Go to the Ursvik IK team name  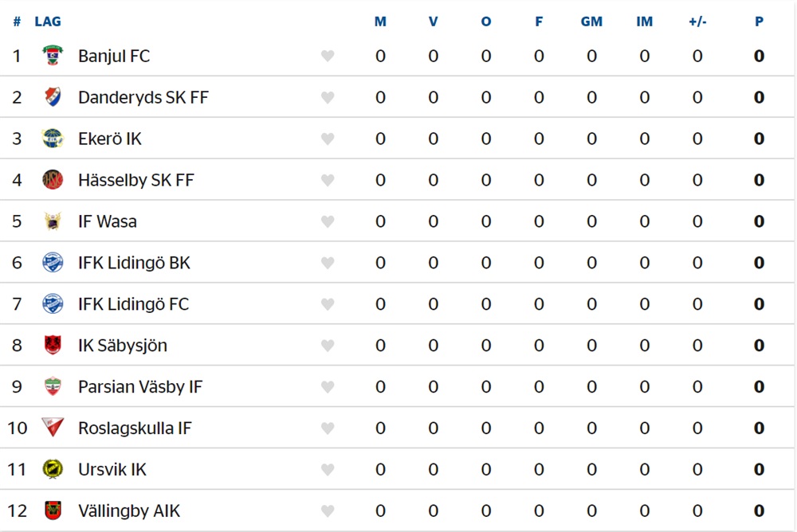click(112, 470)
